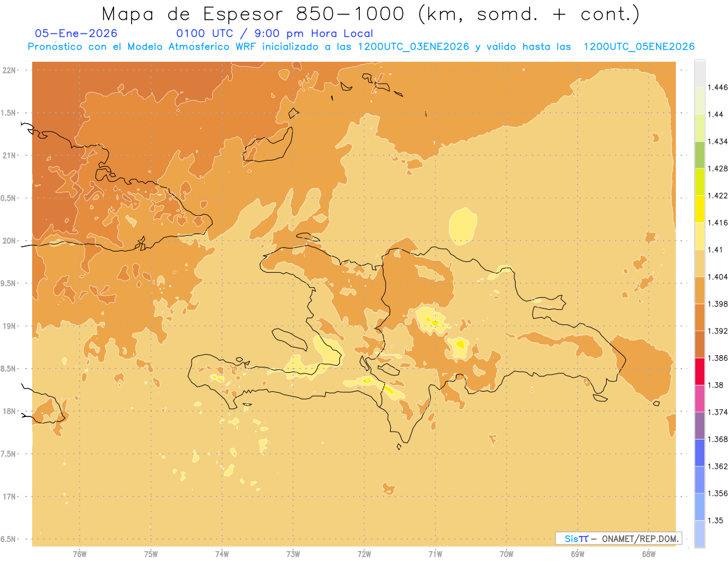Click the legend value 1.368
This screenshot has width=728, height=562.
[717, 439]
